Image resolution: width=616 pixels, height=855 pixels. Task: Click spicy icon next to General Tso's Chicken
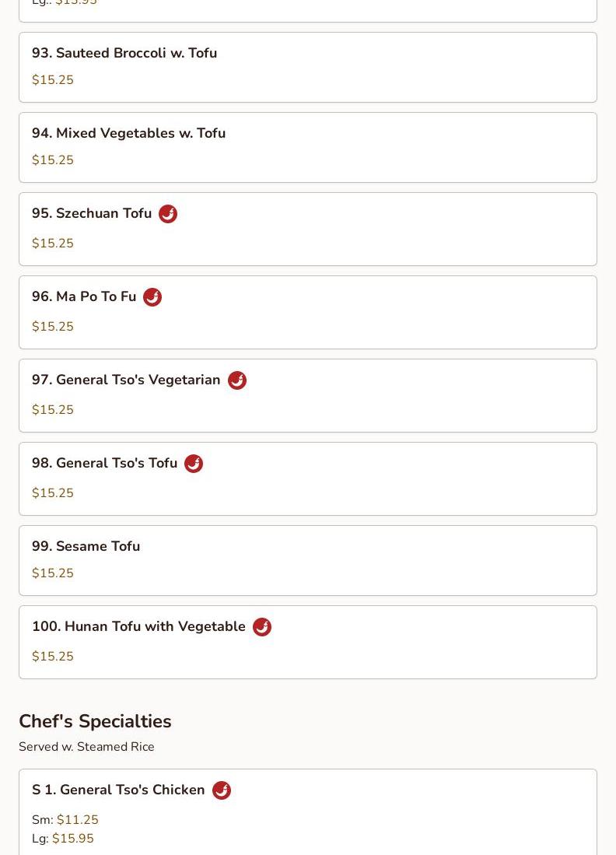(222, 790)
